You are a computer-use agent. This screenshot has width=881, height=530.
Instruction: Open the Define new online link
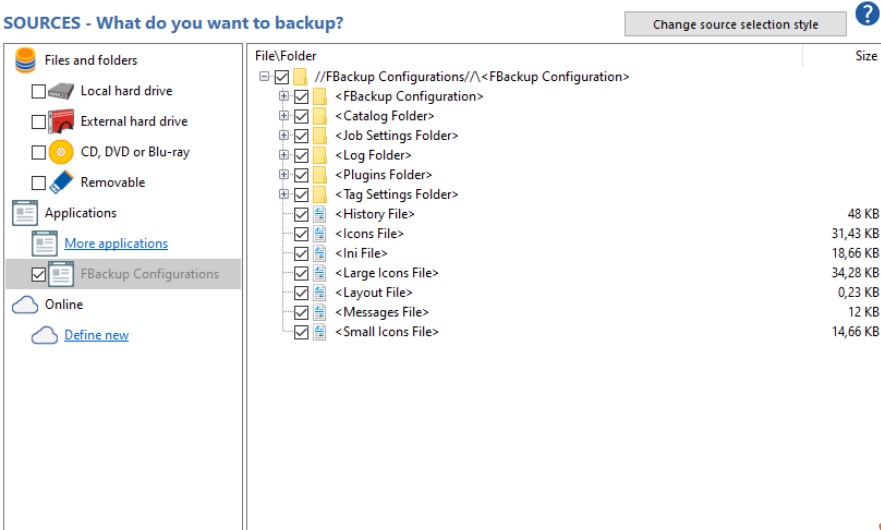pos(96,336)
